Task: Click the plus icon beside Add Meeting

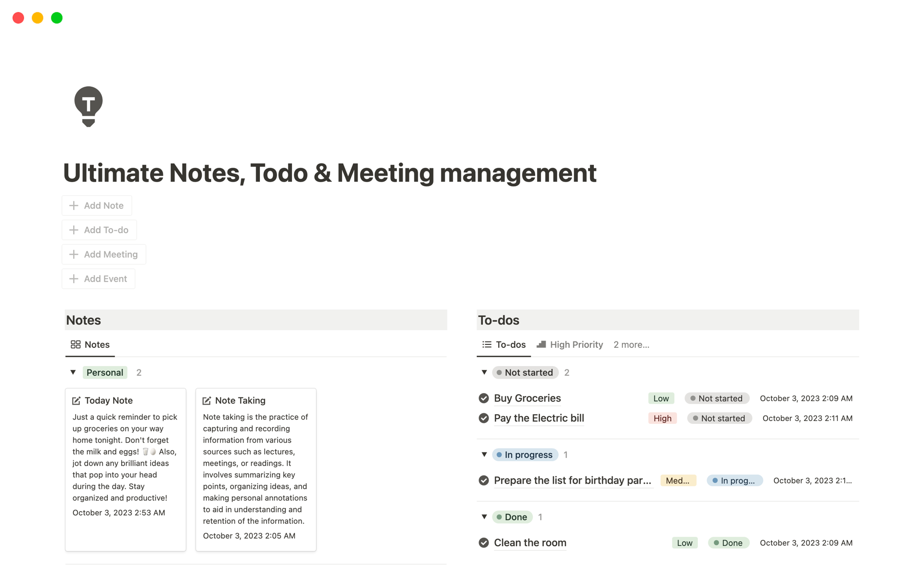Action: click(74, 254)
